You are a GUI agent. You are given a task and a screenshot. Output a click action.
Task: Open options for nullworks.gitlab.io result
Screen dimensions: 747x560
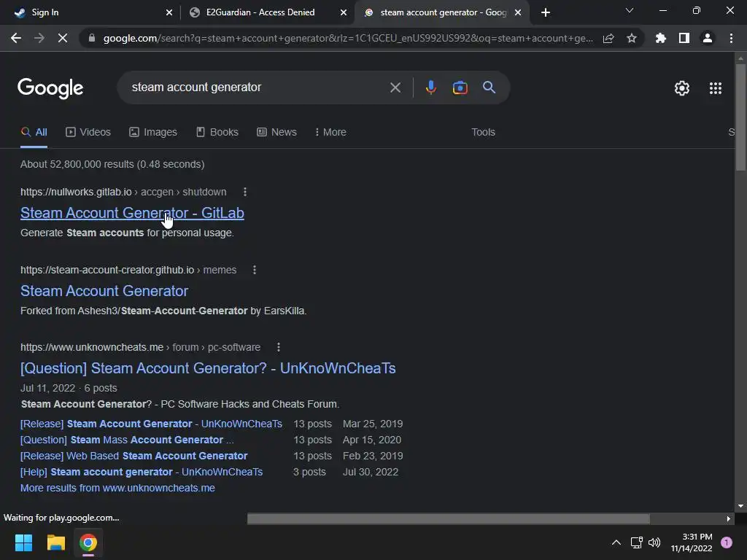pyautogui.click(x=245, y=192)
